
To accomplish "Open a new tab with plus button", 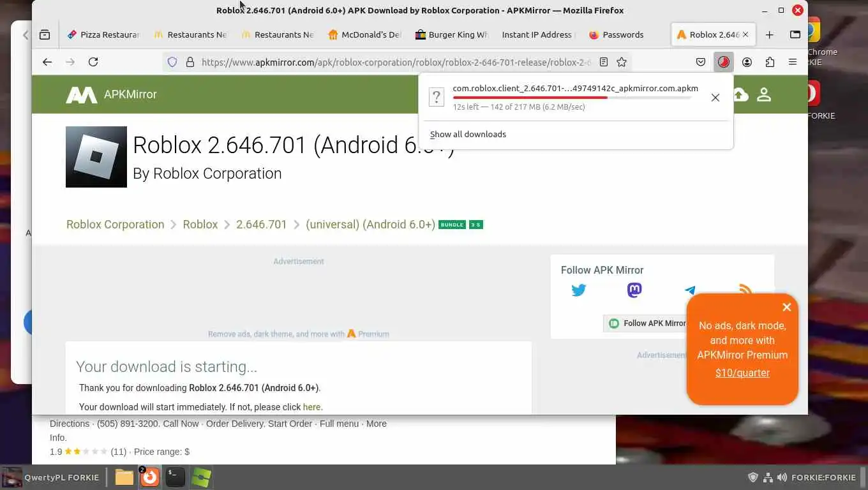I will (x=770, y=34).
